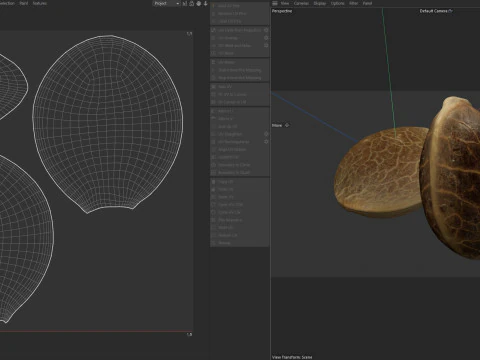This screenshot has height=360, width=480.
Task: Click the Paste UV row icon
Action: (214, 189)
